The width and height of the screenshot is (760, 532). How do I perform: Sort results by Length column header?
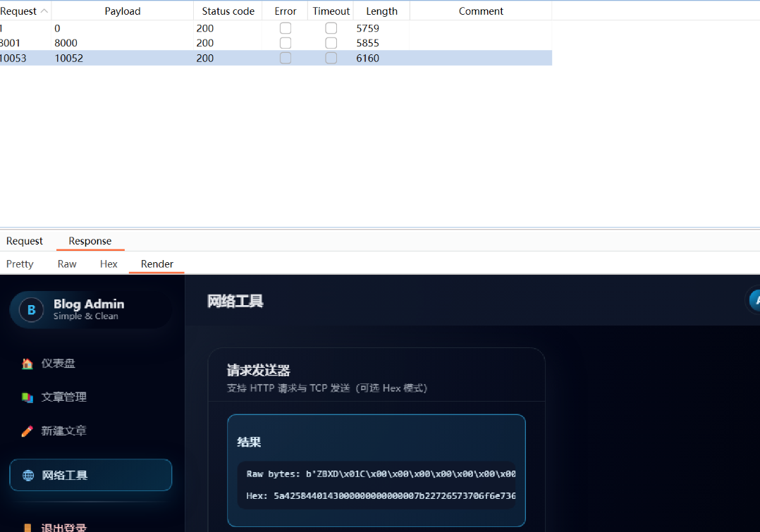tap(381, 11)
